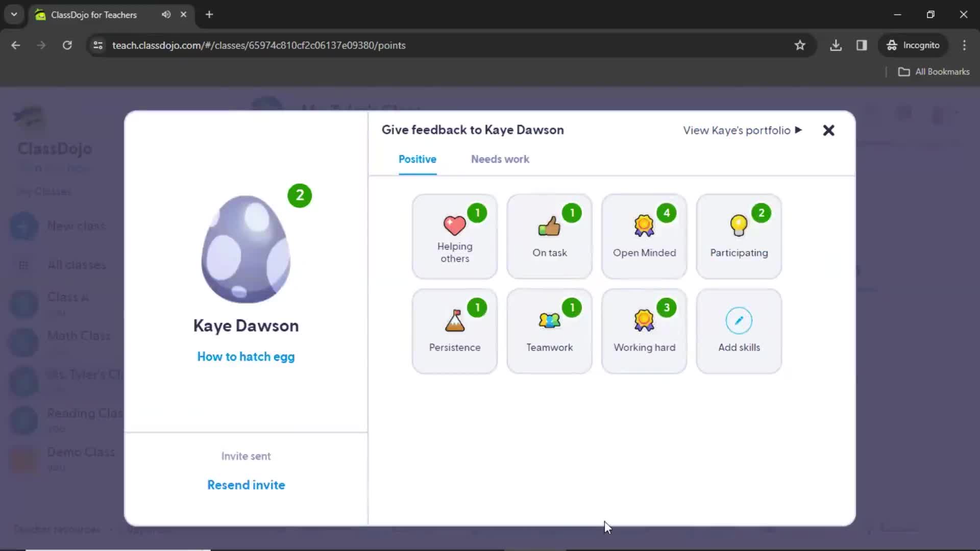
Task: Click Kaye Dawson name heading
Action: 246,325
